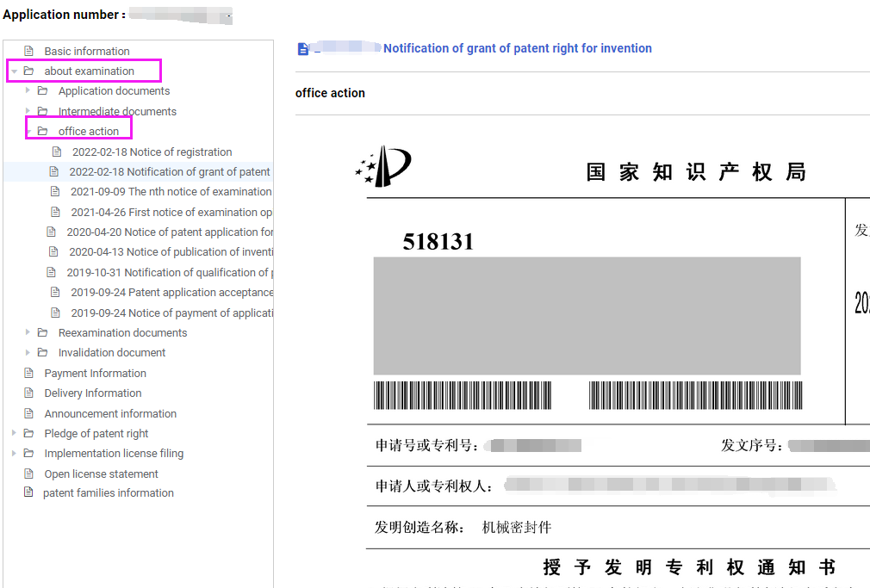The width and height of the screenshot is (870, 588).
Task: Click file icon of First notice of examination
Action: click(55, 212)
